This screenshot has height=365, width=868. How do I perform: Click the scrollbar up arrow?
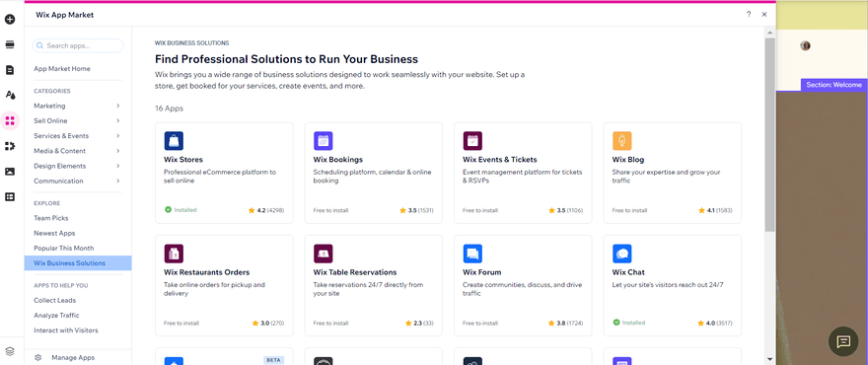769,34
